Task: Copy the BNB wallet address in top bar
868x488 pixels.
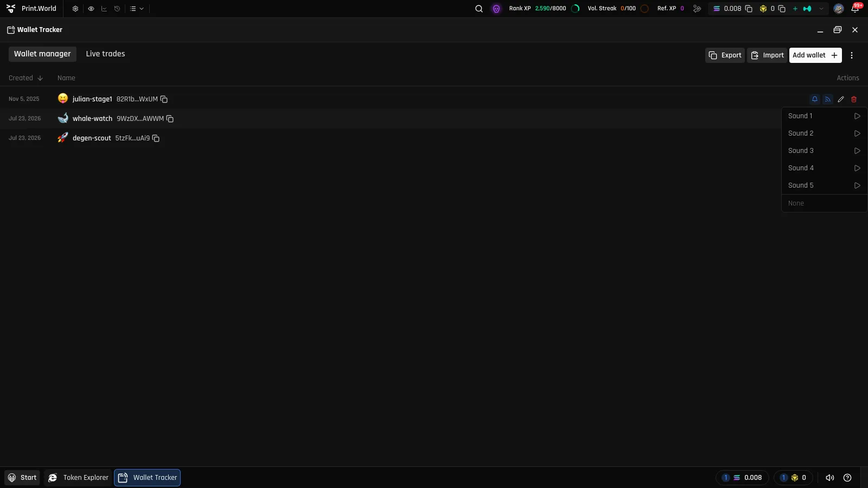Action: pos(782,9)
